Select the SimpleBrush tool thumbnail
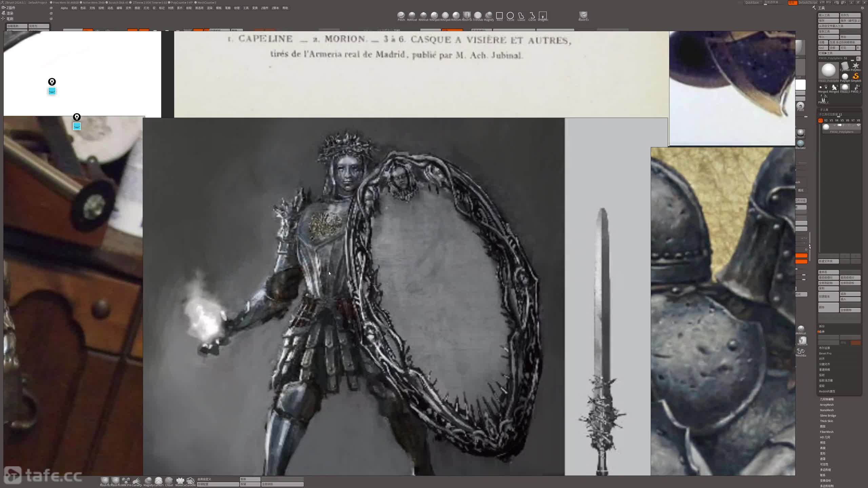 tap(855, 77)
